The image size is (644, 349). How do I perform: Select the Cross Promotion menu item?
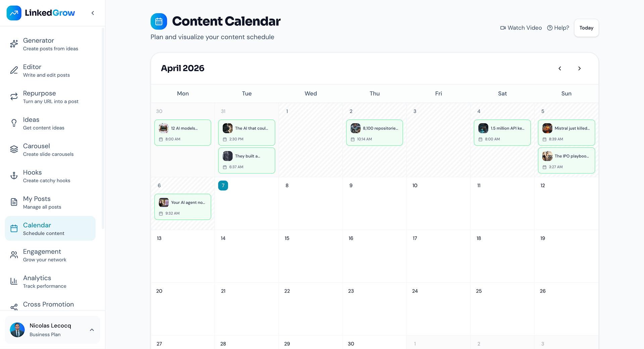[x=48, y=304]
